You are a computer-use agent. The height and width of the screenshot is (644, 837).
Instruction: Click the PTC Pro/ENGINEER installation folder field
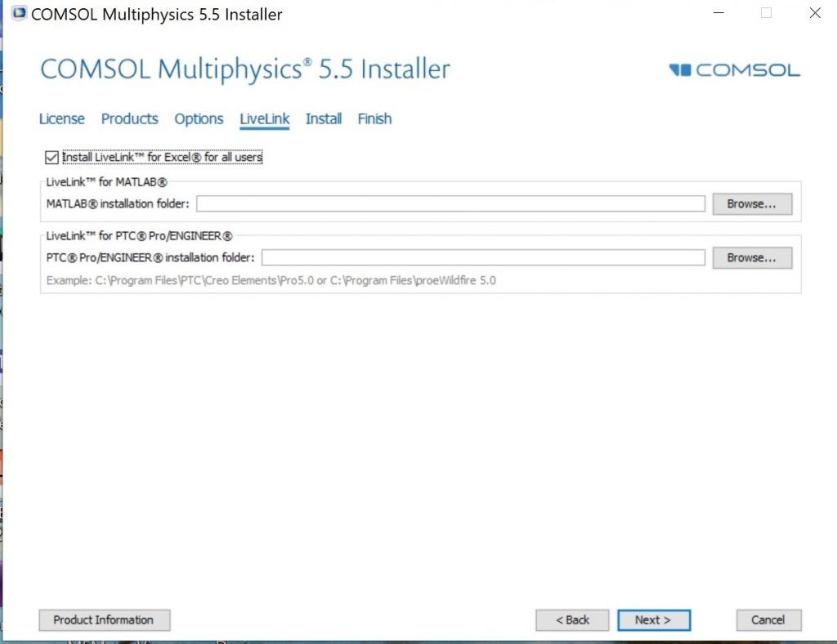[x=483, y=257]
